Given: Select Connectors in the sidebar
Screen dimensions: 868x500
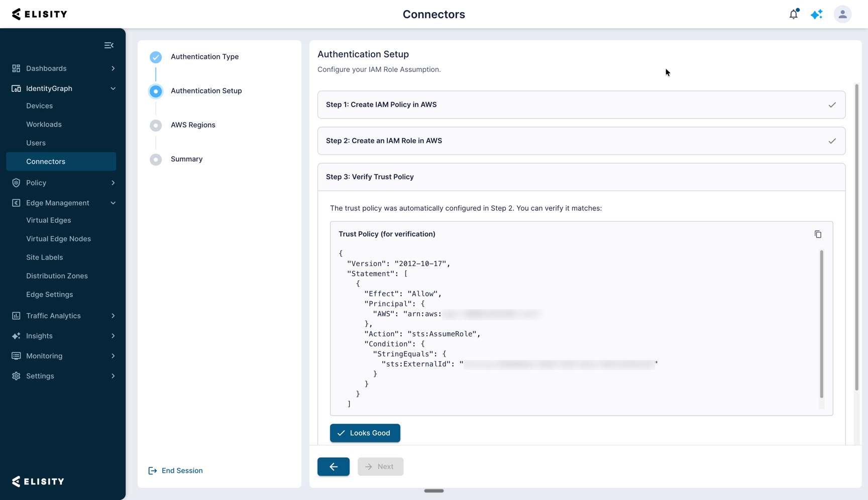Looking at the screenshot, I should (61, 162).
